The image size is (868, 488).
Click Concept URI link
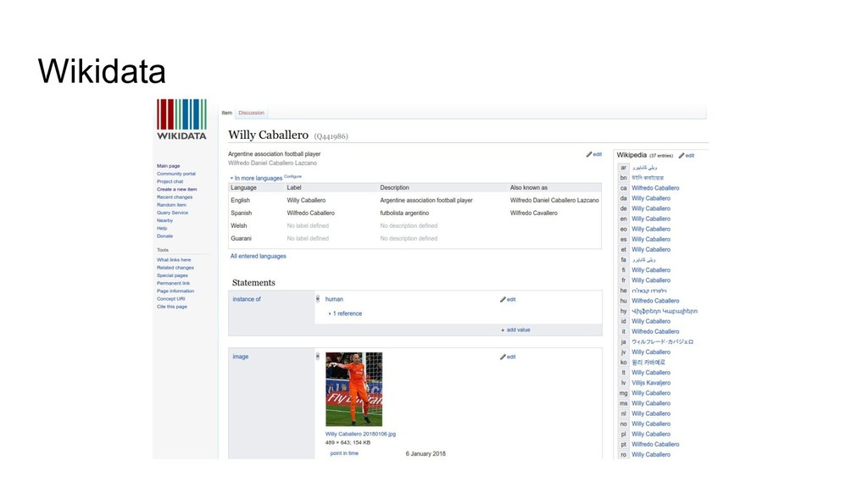pos(171,298)
